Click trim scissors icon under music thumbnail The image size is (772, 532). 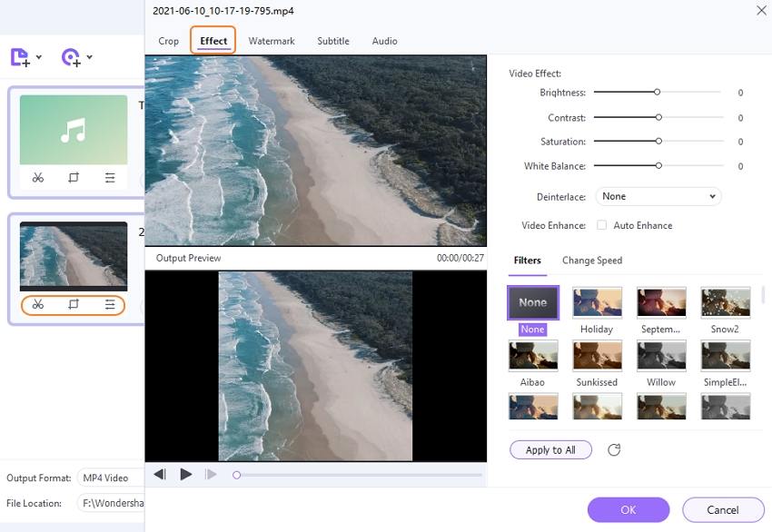(38, 178)
